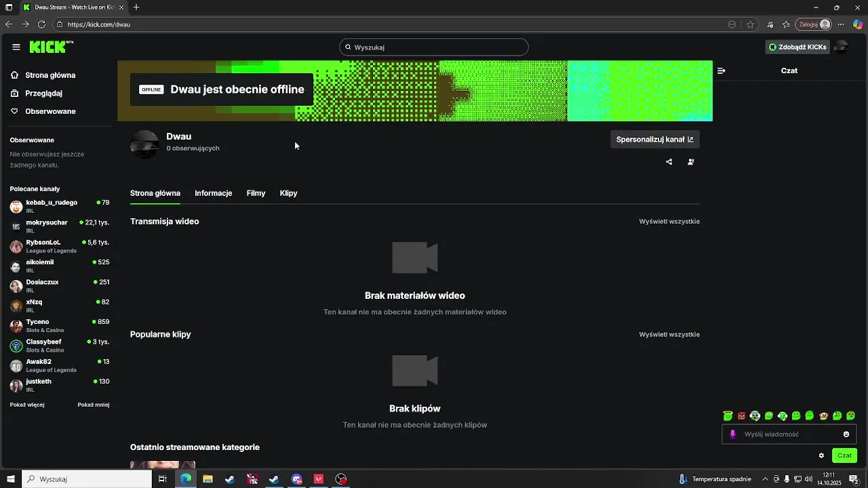Go to Strona główna in sidebar

click(43, 75)
